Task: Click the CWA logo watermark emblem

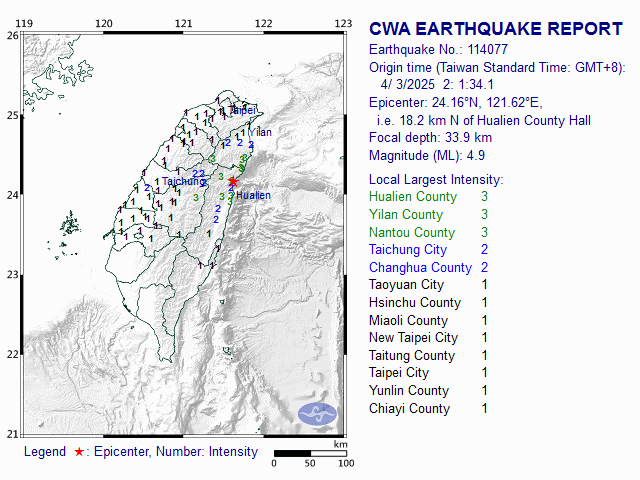Action: click(317, 413)
